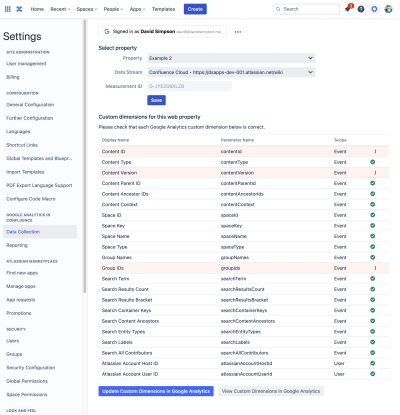This screenshot has height=415, width=400.
Task: Open Space Permissions in the sidebar
Action: coord(27,395)
